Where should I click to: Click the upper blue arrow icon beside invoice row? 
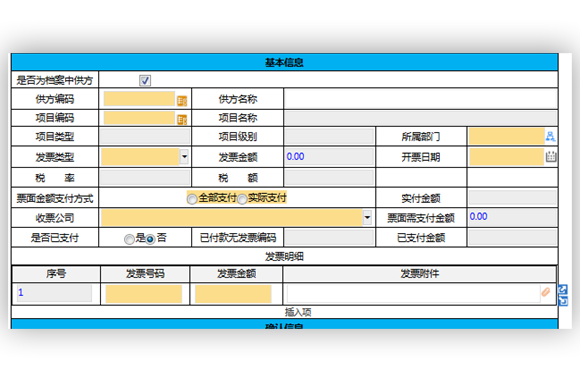coord(563,289)
